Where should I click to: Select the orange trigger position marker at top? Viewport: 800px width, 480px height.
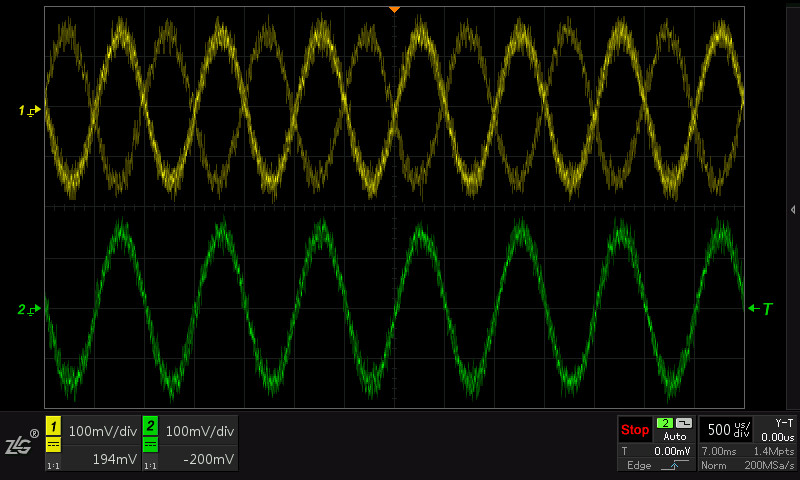tap(394, 9)
